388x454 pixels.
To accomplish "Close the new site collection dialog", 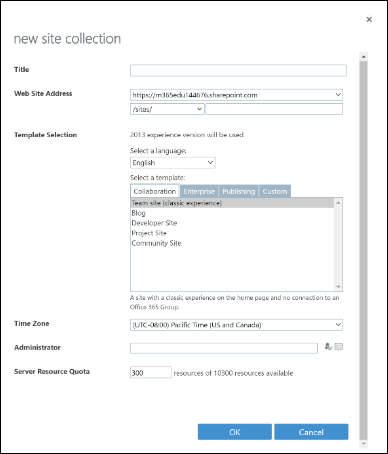I will [369, 19].
